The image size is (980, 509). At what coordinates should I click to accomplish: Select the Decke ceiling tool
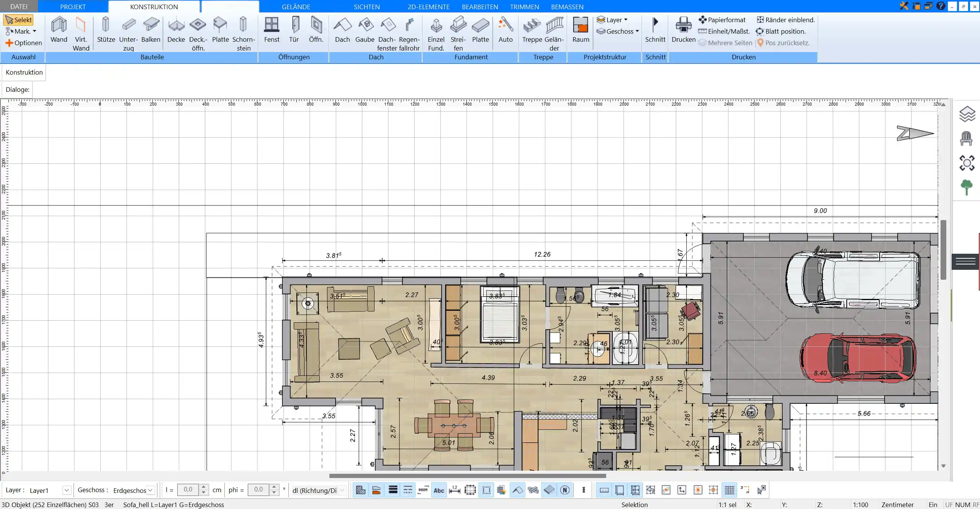coord(176,30)
